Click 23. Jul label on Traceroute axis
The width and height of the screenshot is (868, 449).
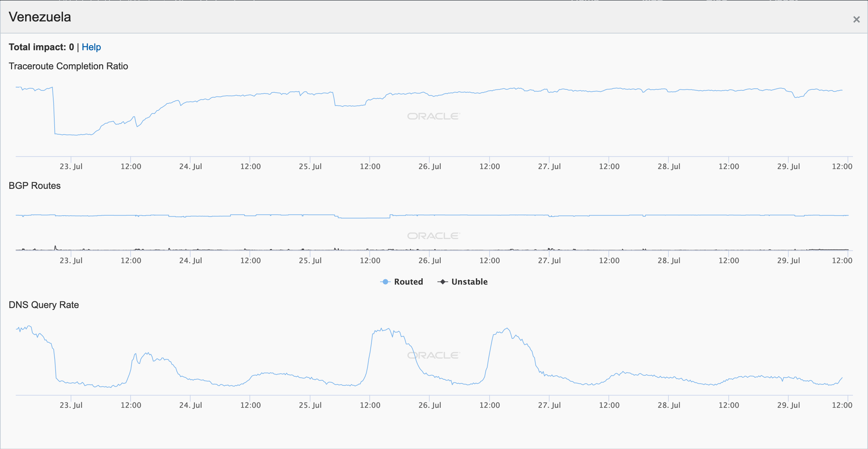click(x=71, y=166)
